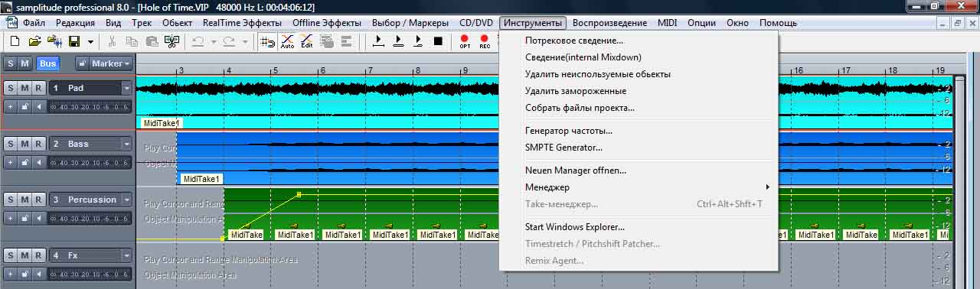Mute the Pad track

coord(24,88)
